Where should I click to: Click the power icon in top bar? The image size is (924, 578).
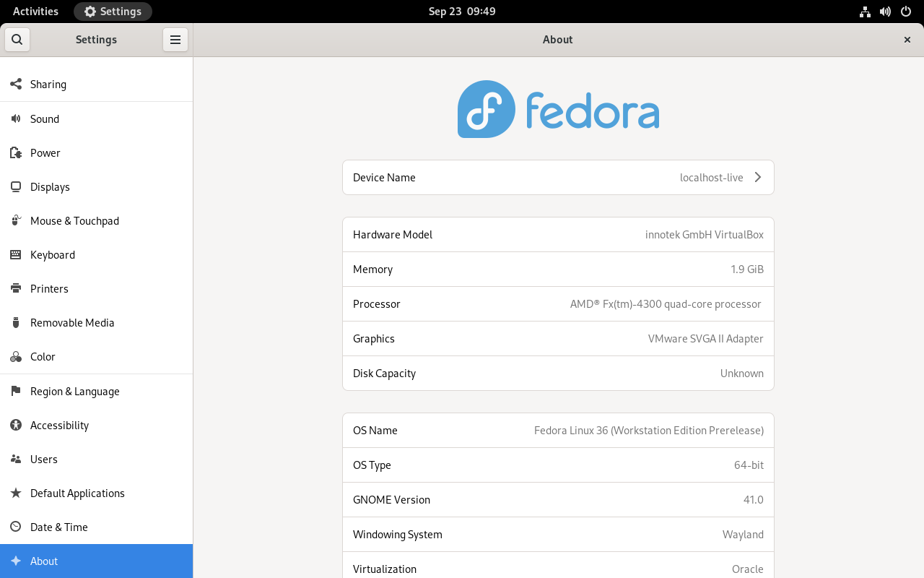(906, 12)
